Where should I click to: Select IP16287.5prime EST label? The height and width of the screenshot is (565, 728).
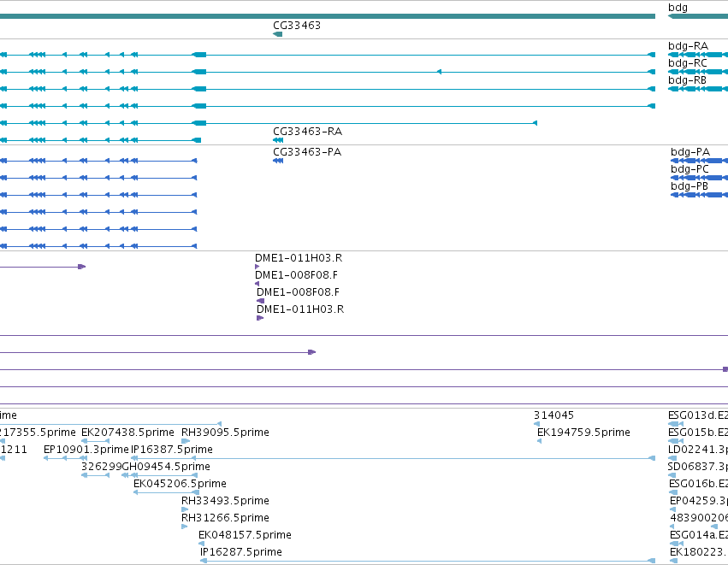[x=241, y=552]
